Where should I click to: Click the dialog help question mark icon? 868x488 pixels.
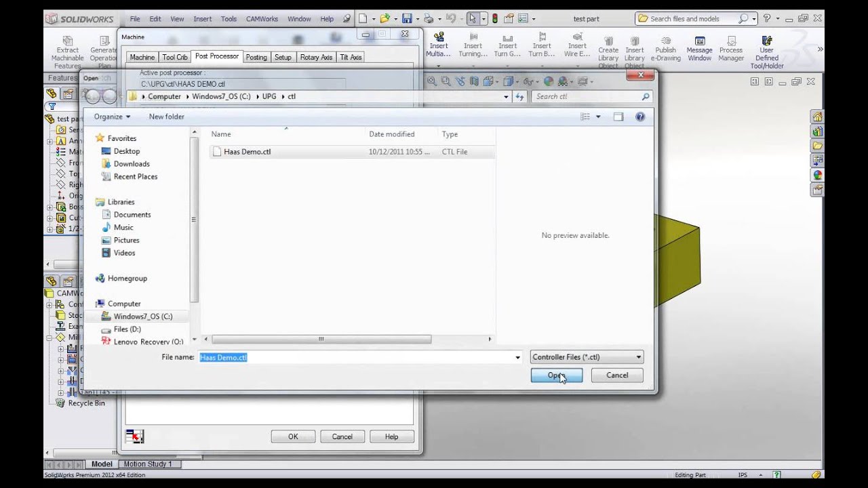[639, 117]
